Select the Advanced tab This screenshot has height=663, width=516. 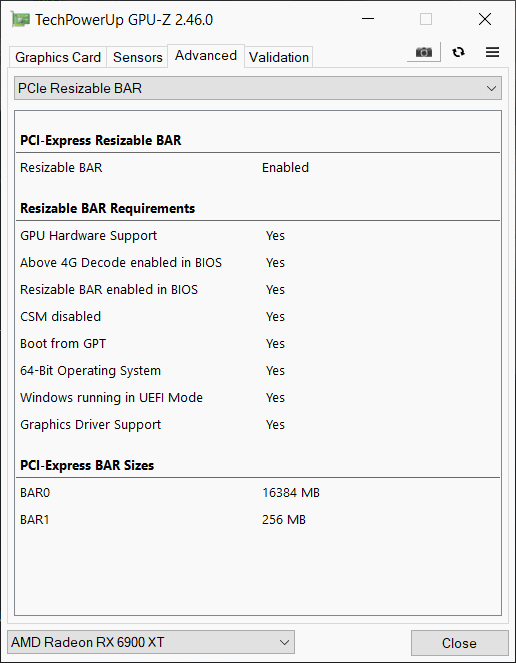pos(206,55)
